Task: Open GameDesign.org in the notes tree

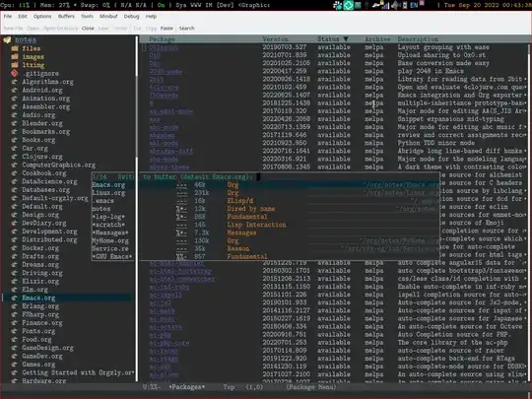Action: pos(47,348)
